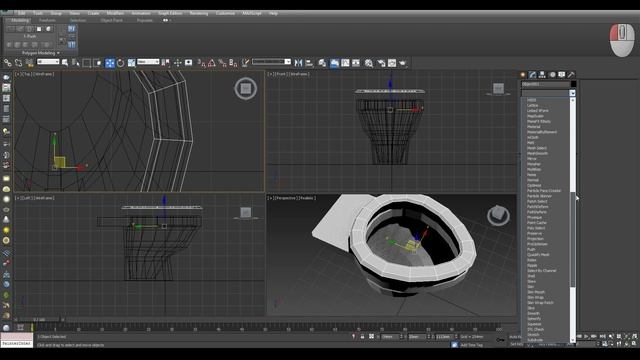Choose Particle Face Creator modifier
This screenshot has height=360, width=640.
544,191
